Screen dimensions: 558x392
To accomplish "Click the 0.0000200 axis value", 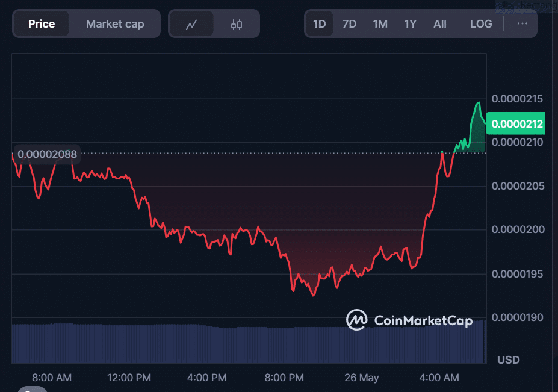I will pyautogui.click(x=518, y=229).
